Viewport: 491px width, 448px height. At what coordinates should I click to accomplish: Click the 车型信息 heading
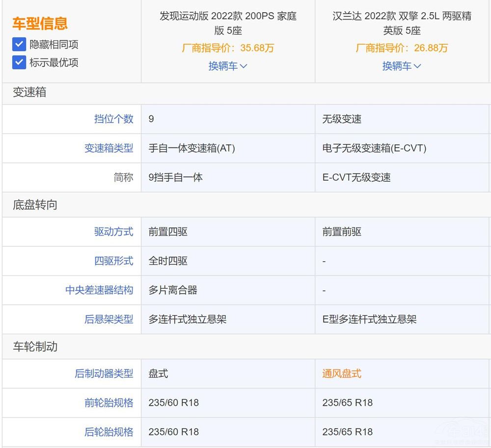[x=40, y=24]
